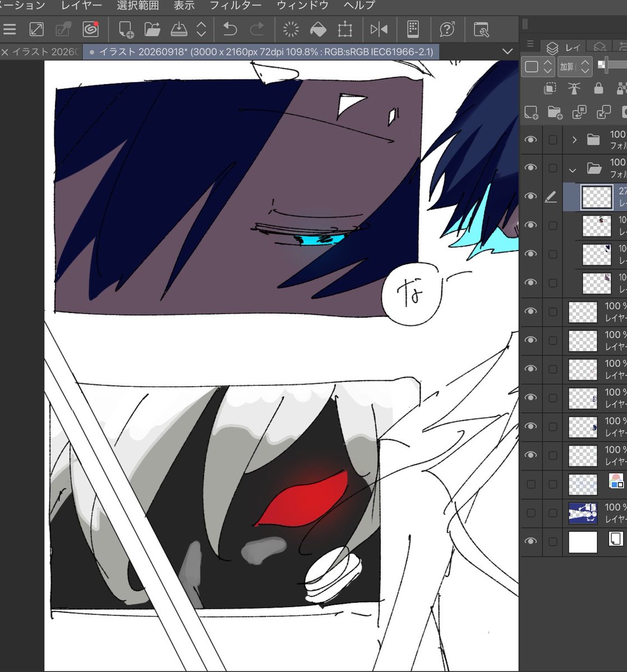Screen dimensions: 627x672
Task: Create a new canvas with the New icon
Action: click(126, 29)
